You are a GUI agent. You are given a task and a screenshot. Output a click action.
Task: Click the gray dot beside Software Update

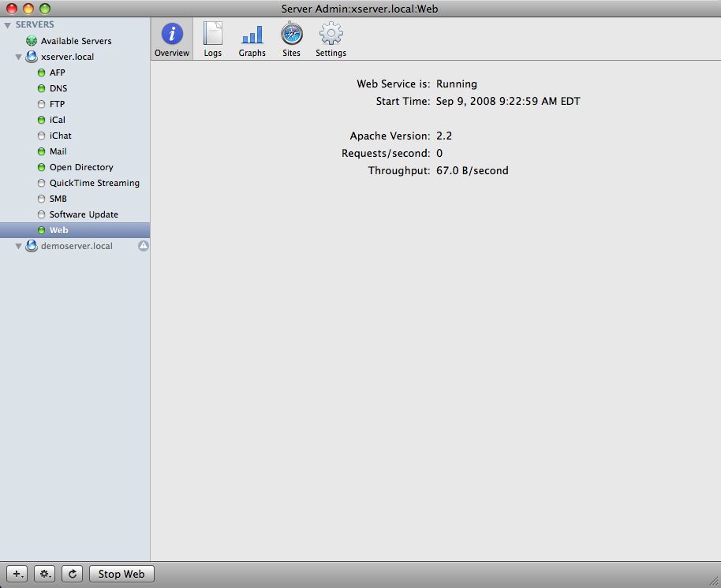click(41, 214)
